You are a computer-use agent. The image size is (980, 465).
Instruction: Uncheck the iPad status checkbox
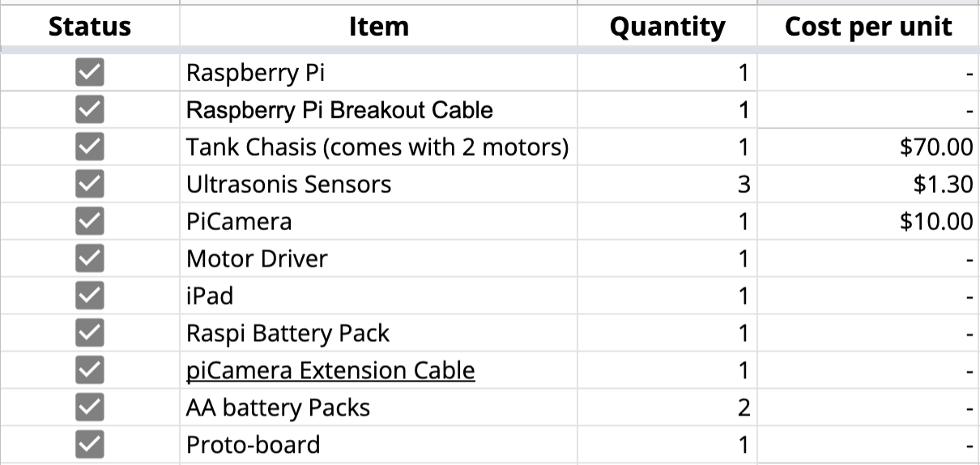click(x=89, y=296)
